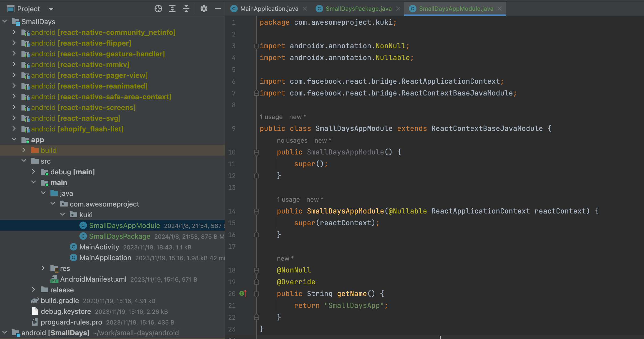Click the debug.keystore file icon

pyautogui.click(x=35, y=311)
